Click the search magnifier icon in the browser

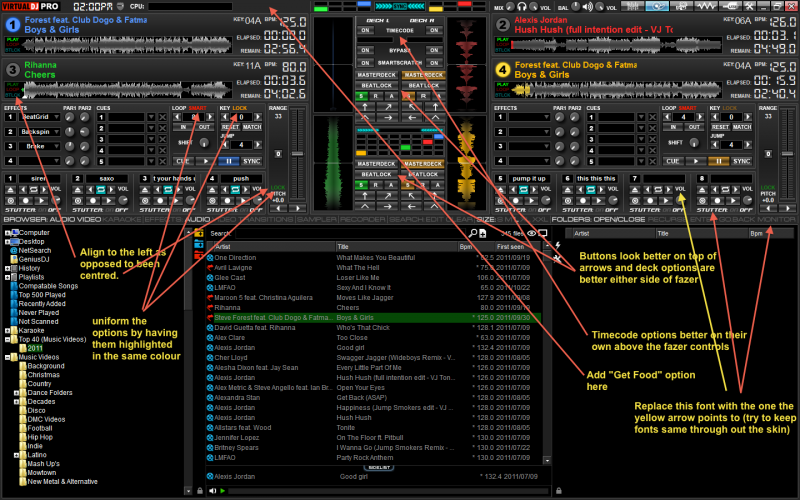tap(473, 233)
